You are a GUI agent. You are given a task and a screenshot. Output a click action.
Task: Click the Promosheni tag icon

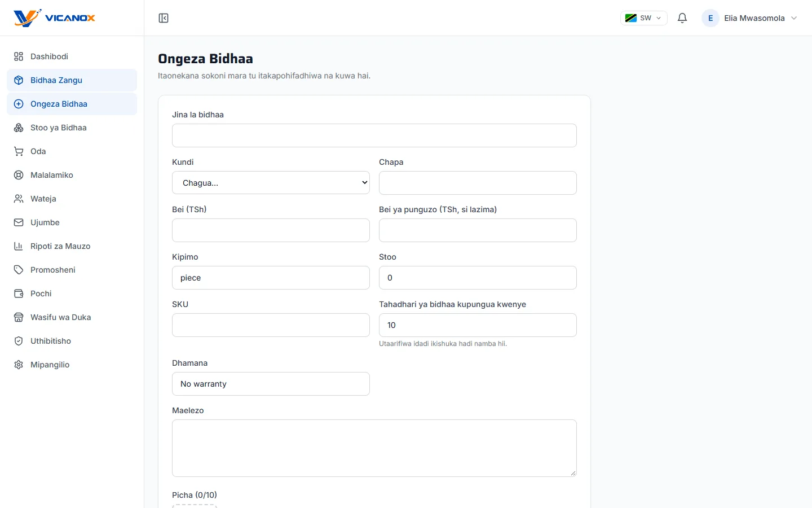19,270
